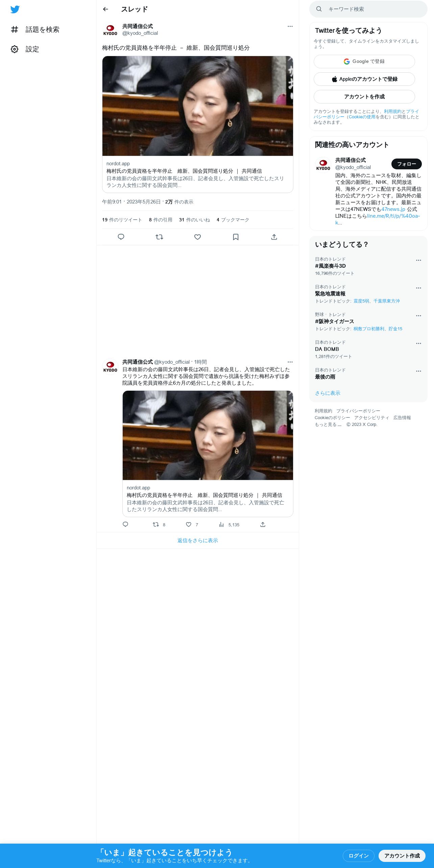Open 47news.jp link in bio
The height and width of the screenshot is (868, 434).
point(393,209)
